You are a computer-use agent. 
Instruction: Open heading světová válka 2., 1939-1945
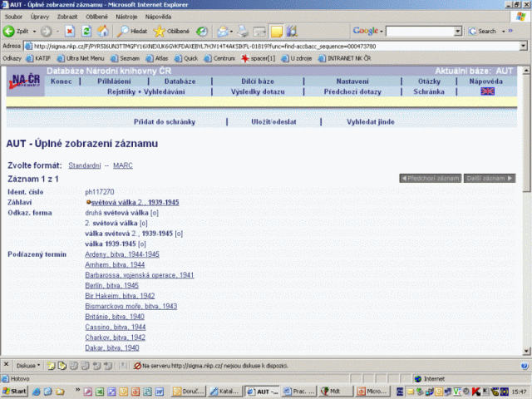click(x=135, y=203)
